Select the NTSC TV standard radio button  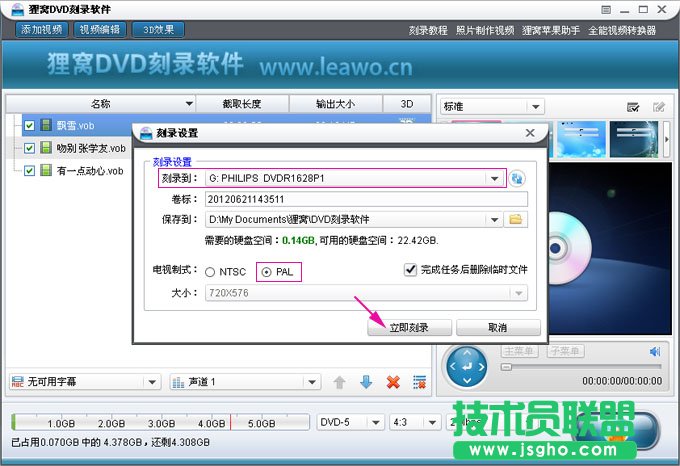coord(211,272)
